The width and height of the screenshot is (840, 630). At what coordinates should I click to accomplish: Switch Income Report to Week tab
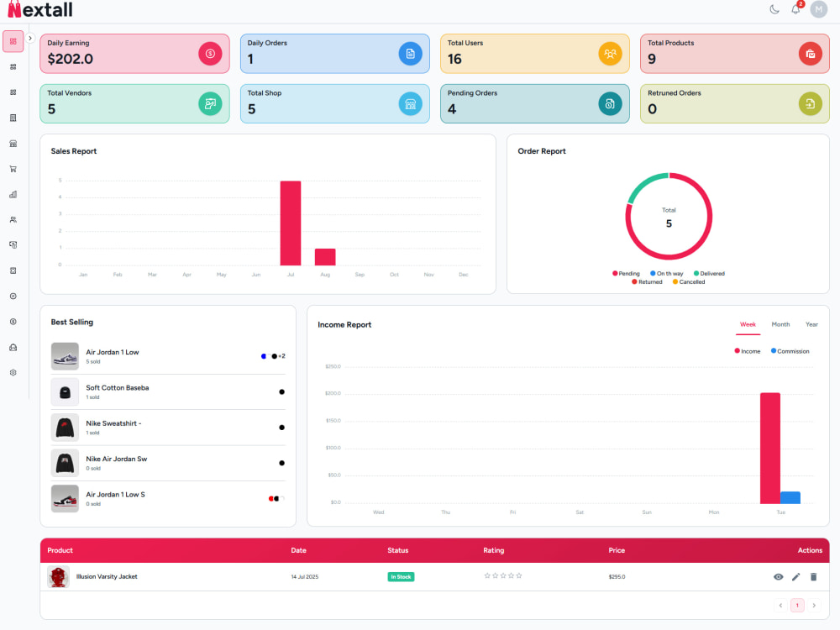748,324
